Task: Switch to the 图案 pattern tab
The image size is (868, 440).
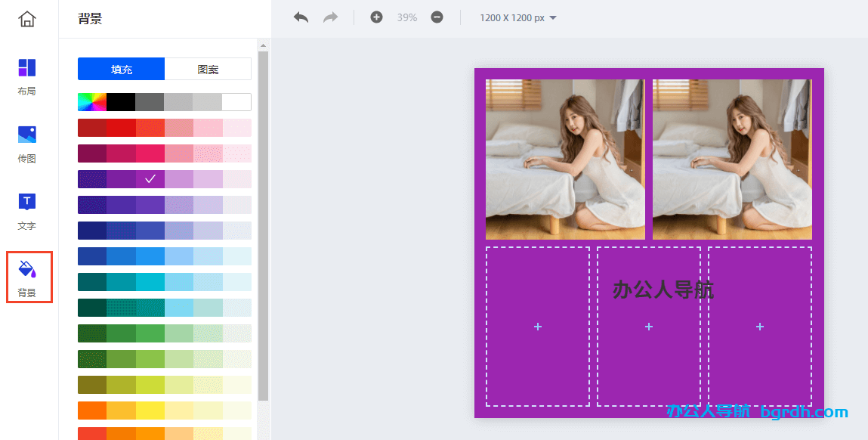Action: pyautogui.click(x=208, y=69)
